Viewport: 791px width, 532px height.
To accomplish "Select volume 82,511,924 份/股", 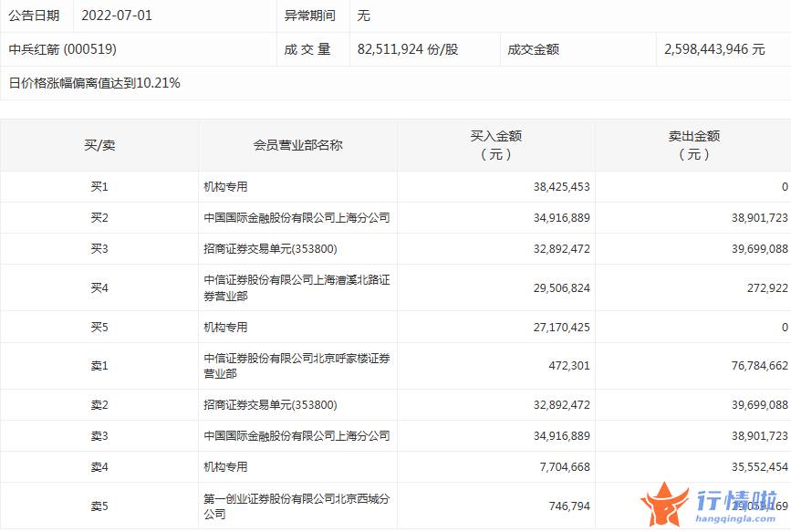I will (408, 49).
